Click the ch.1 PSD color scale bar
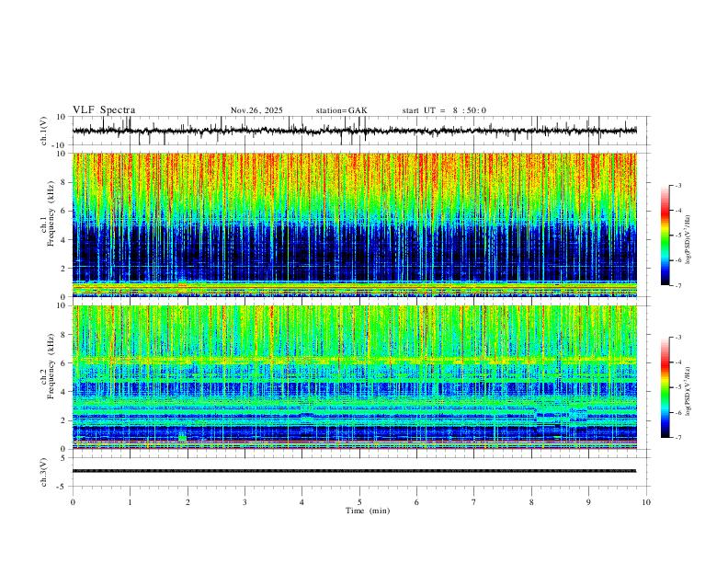 tap(665, 236)
